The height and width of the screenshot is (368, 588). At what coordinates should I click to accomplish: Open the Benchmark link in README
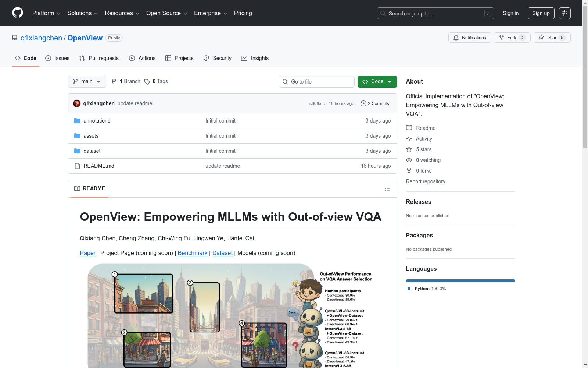click(x=193, y=253)
